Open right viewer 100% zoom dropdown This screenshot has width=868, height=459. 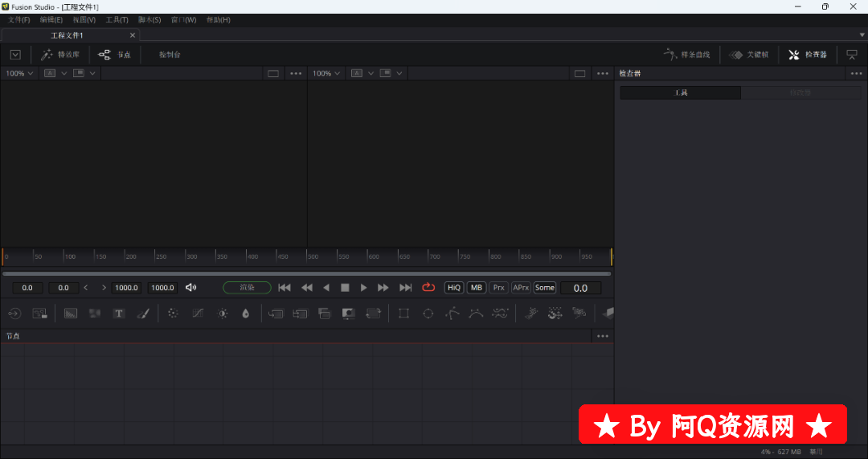click(326, 73)
